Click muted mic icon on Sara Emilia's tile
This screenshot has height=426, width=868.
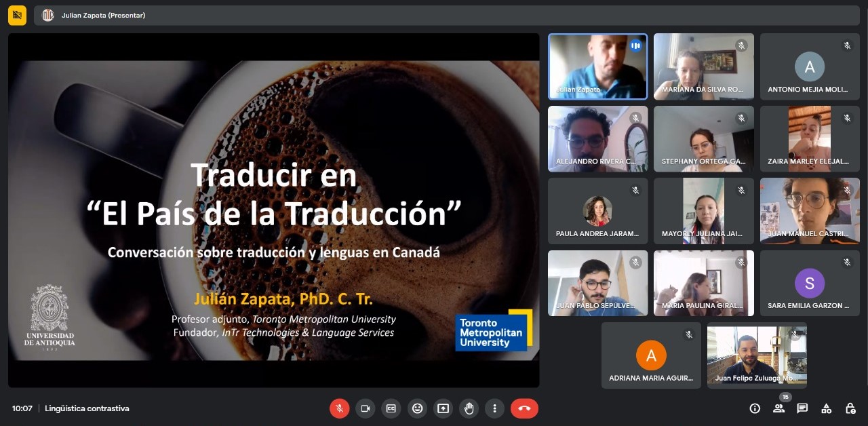[847, 263]
